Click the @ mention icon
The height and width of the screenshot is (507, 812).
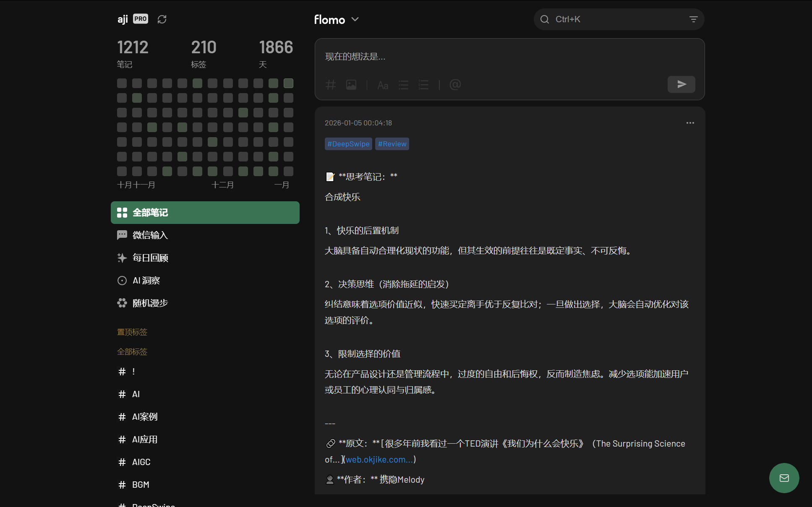click(455, 85)
